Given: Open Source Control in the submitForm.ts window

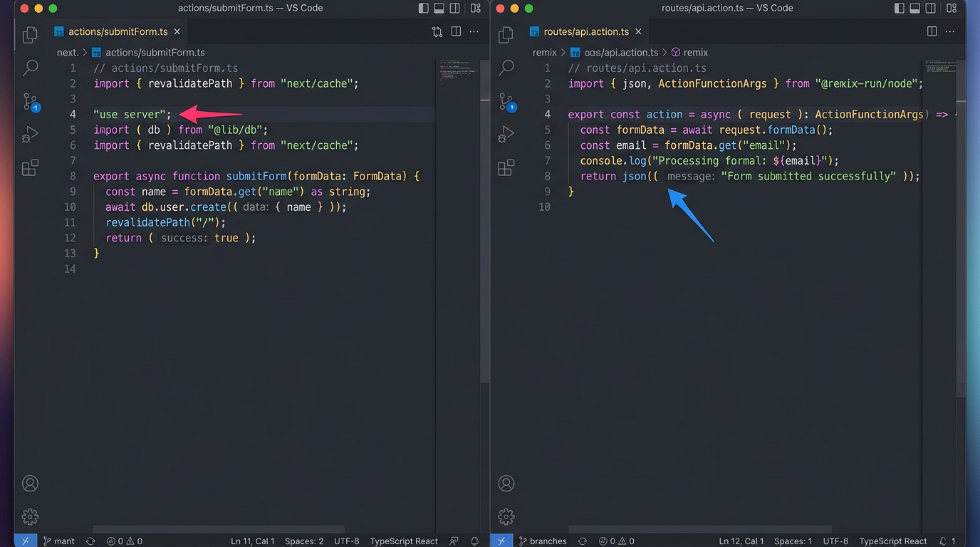Looking at the screenshot, I should tap(30, 102).
